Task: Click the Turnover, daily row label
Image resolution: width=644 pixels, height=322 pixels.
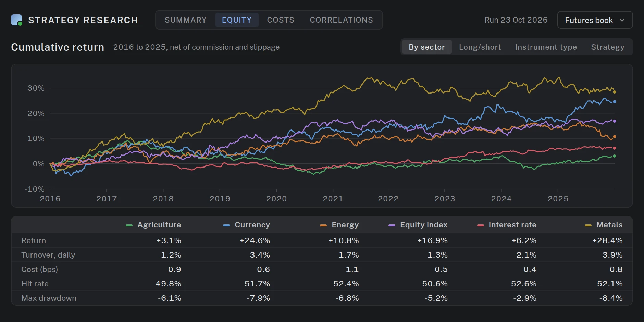Action: click(48, 255)
